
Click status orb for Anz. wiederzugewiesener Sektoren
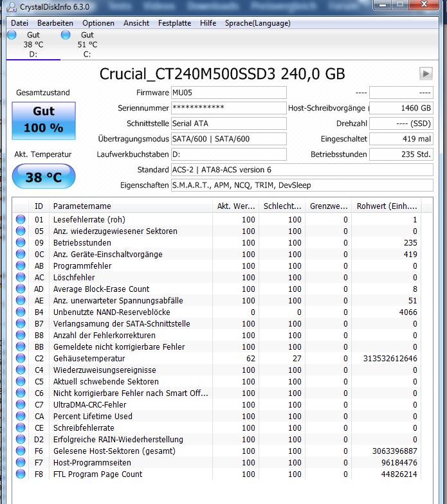tap(21, 231)
